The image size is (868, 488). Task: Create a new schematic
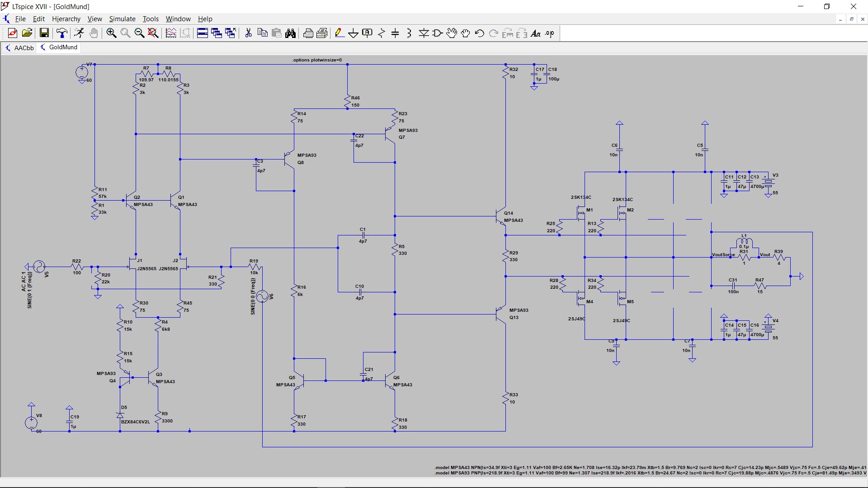[x=13, y=33]
